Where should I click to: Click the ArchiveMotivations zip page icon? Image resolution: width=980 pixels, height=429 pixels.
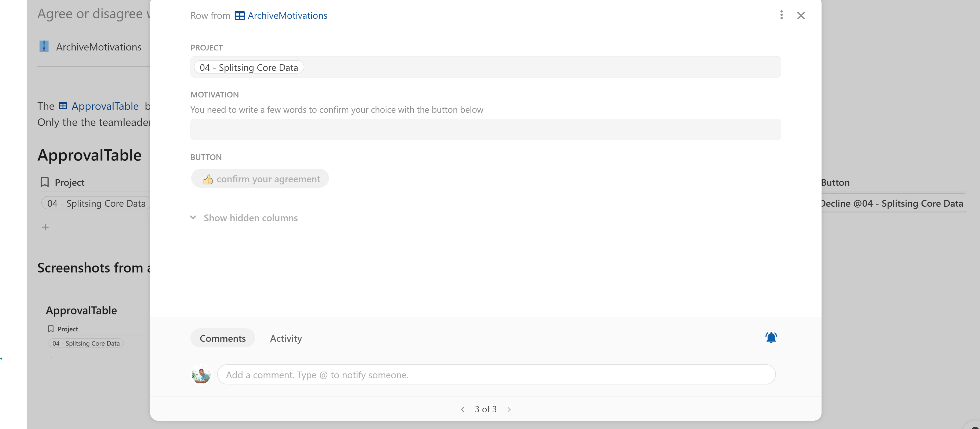tap(44, 46)
